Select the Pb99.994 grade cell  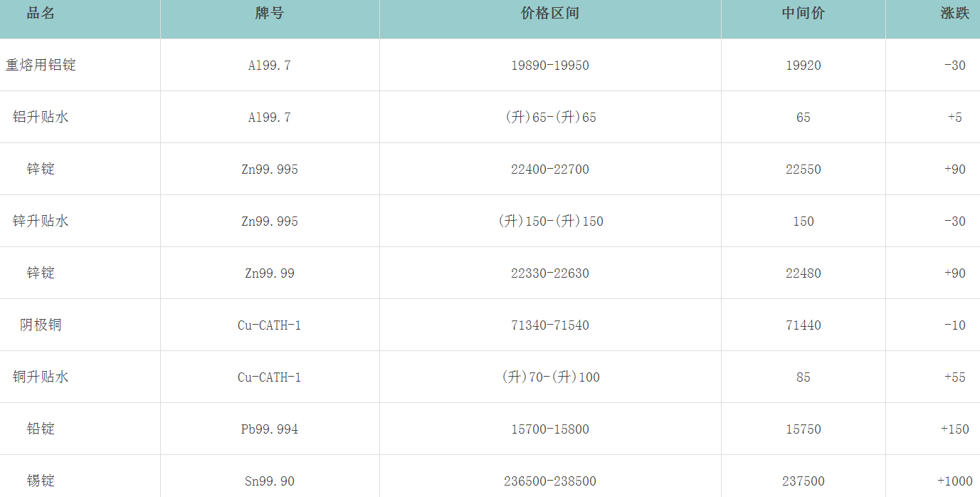click(269, 429)
